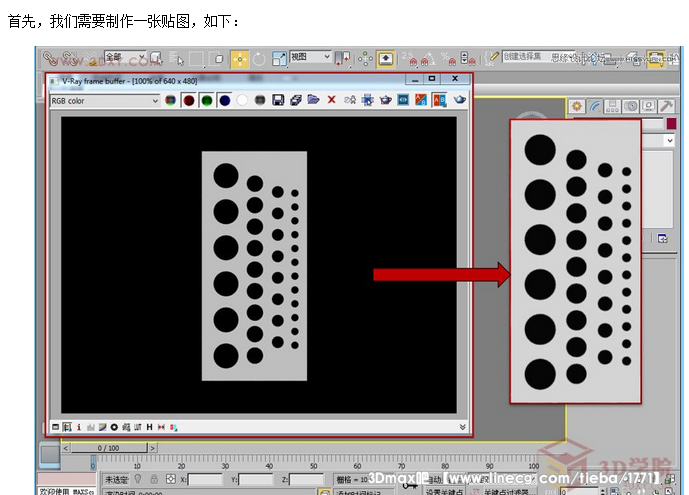Image resolution: width=689 pixels, height=495 pixels.
Task: Click the H history icon in VFB
Action: [x=149, y=427]
